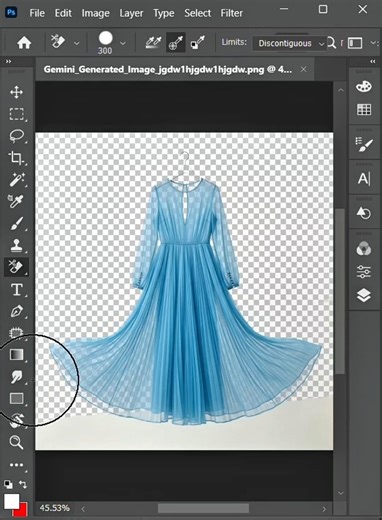Click the vertical scrollbar down arrow

coord(340,493)
